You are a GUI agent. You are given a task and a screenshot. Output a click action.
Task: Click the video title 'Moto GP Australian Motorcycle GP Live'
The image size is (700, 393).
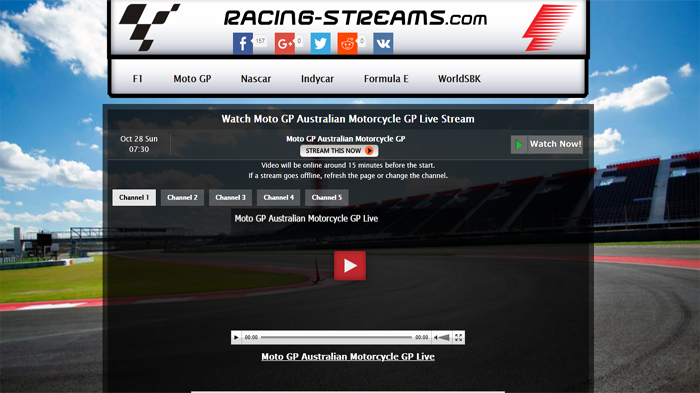click(x=306, y=218)
